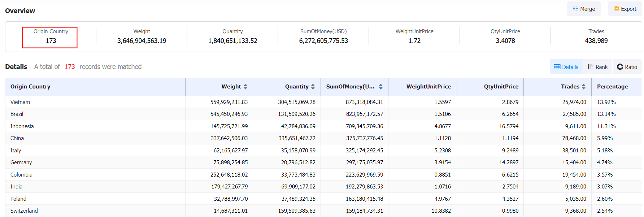Switch to the Rank view tab

tap(598, 67)
